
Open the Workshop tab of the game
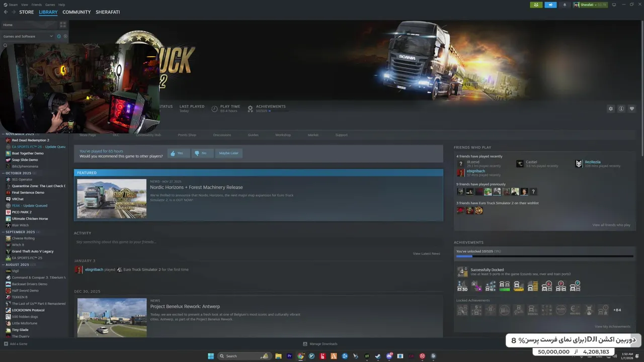point(283,135)
